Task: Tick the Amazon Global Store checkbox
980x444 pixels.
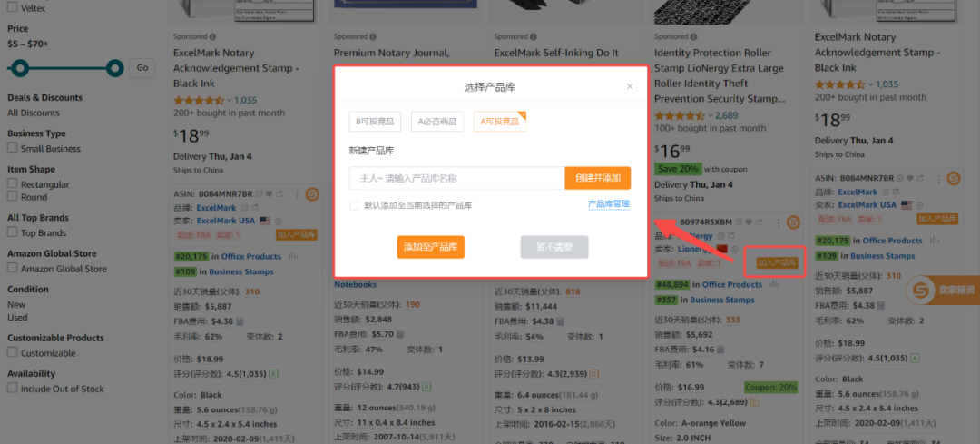Action: coord(13,268)
